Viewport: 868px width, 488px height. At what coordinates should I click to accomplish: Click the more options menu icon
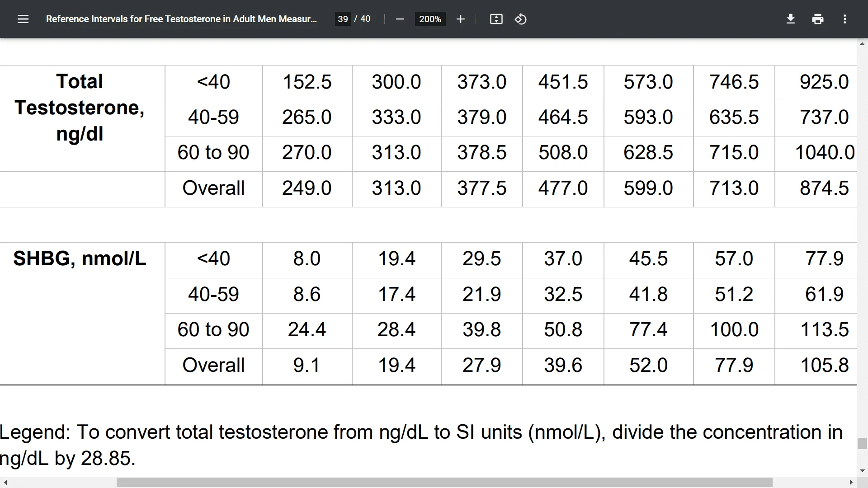point(845,19)
